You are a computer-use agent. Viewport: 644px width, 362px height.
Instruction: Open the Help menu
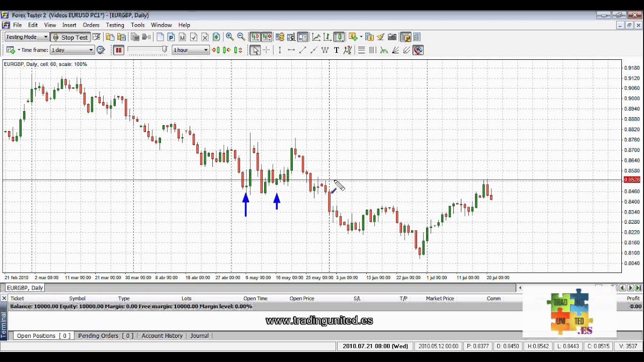[x=184, y=25]
